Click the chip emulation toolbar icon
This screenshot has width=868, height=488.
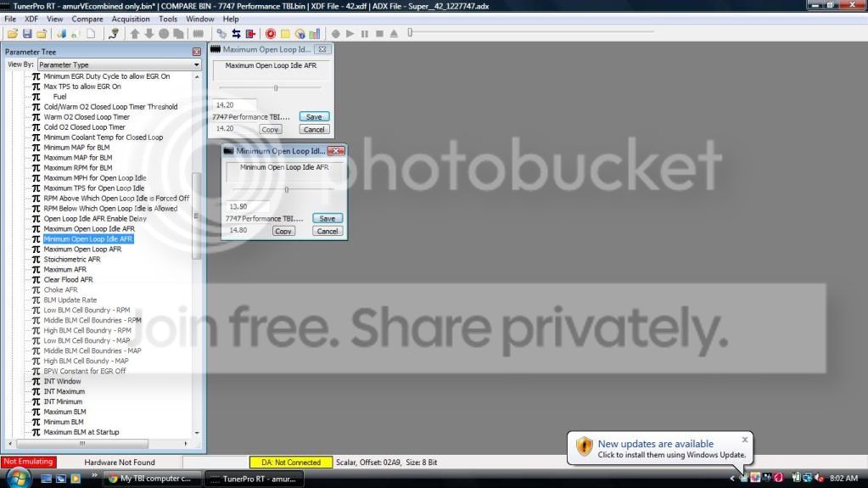(199, 34)
